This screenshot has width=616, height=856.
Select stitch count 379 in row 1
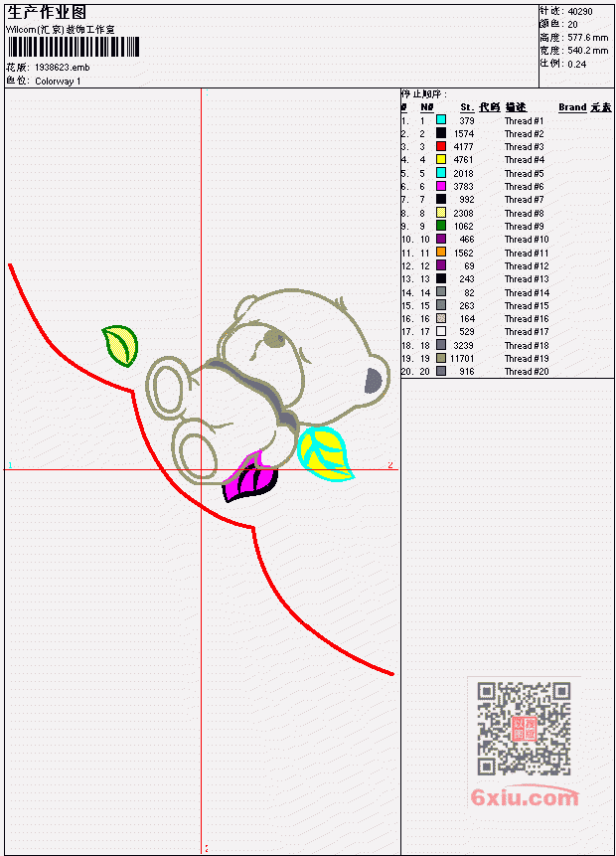tap(467, 120)
